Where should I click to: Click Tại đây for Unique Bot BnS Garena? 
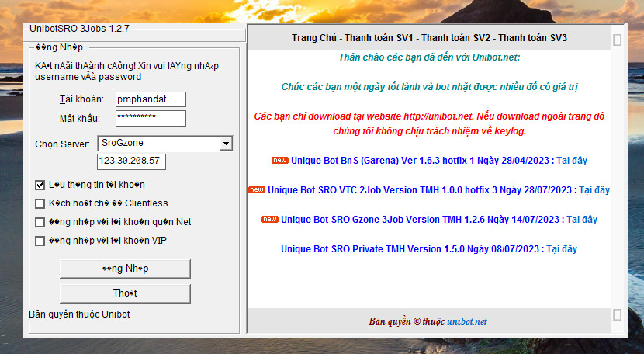point(572,161)
